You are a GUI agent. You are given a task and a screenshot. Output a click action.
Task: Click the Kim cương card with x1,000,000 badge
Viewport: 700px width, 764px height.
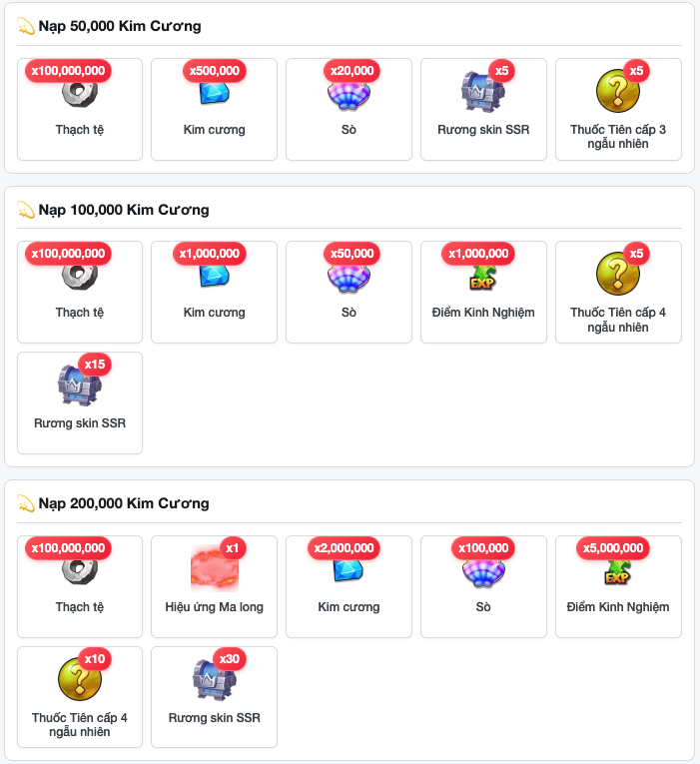coord(215,292)
